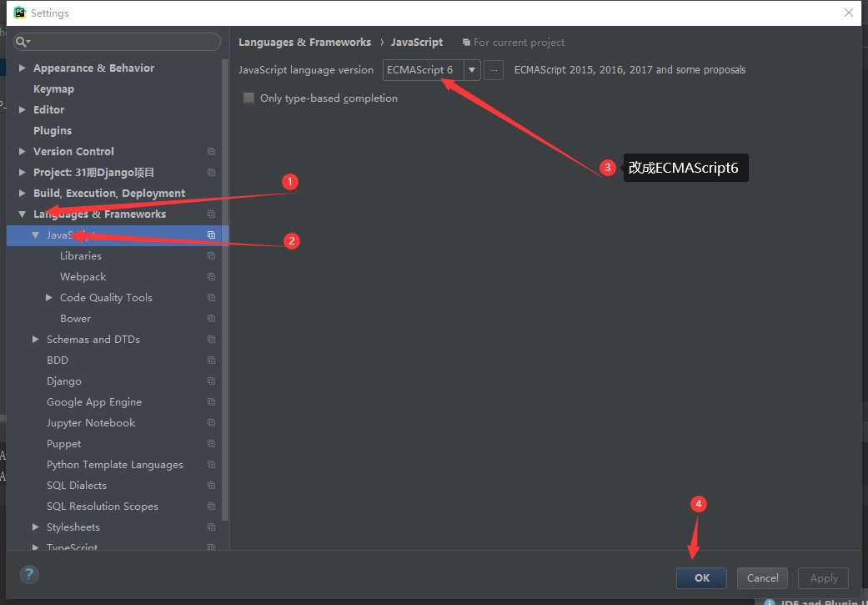Click project-level icon beside Code Quality Tools

211,298
